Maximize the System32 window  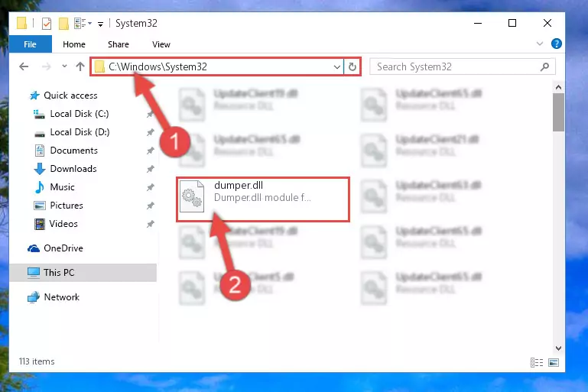(512, 23)
